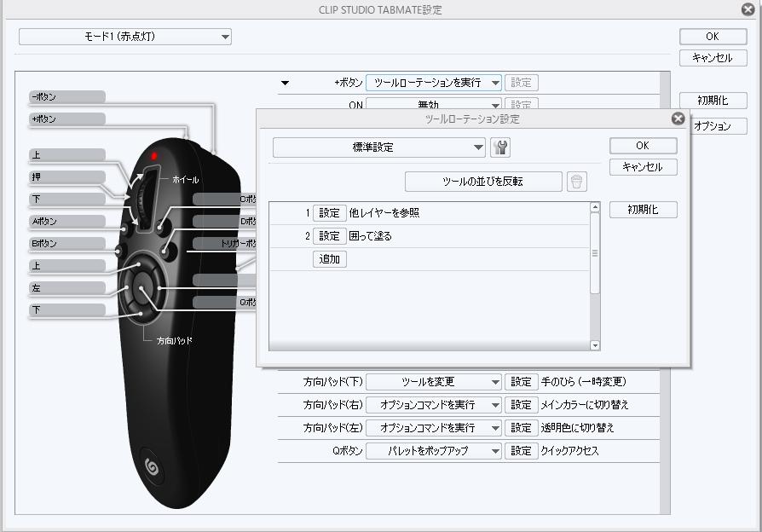This screenshot has width=762, height=532.
Task: Reset tool rotation with the 初期化 button
Action: coord(643,209)
